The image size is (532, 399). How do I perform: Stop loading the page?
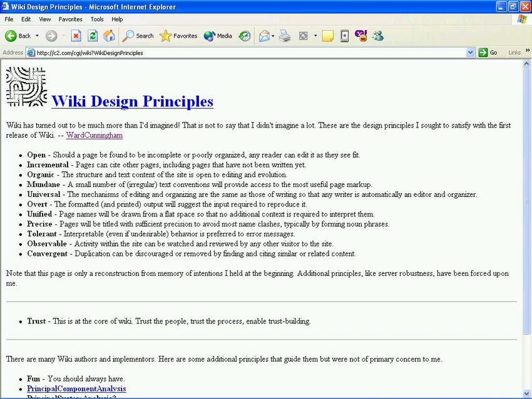(76, 36)
